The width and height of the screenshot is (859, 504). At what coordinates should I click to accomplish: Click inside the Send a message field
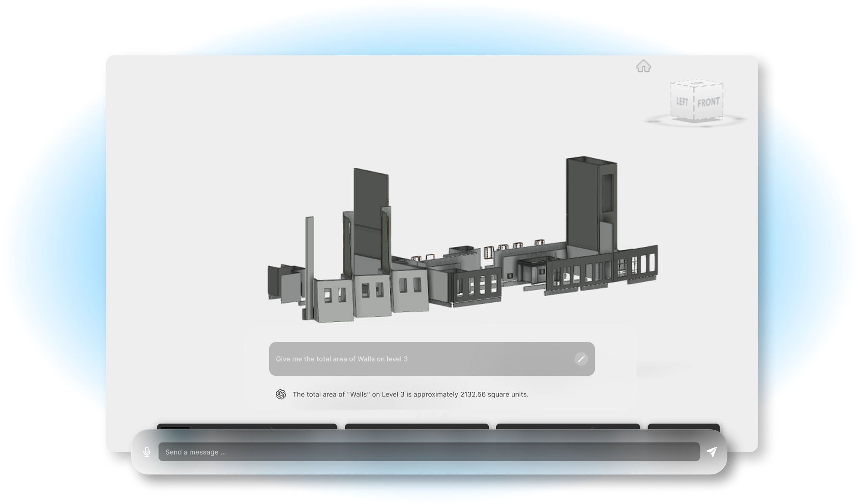422,452
